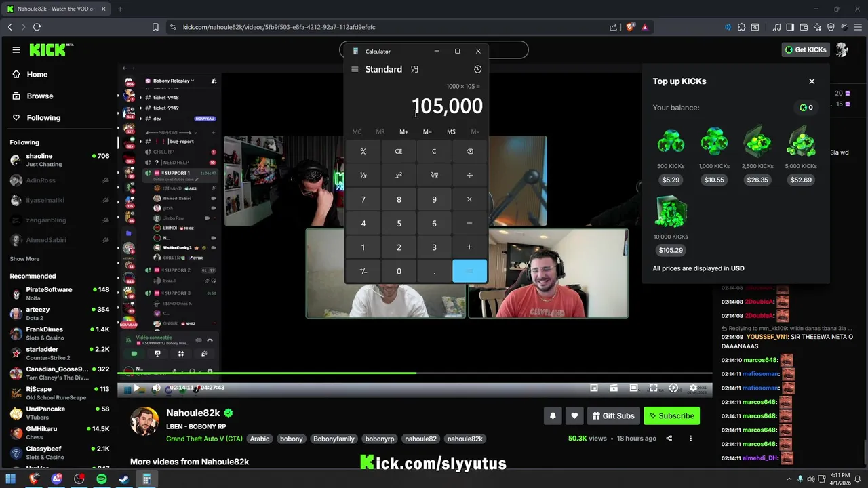Open the Calculator history panel
Image resolution: width=868 pixels, height=488 pixels.
pyautogui.click(x=477, y=69)
